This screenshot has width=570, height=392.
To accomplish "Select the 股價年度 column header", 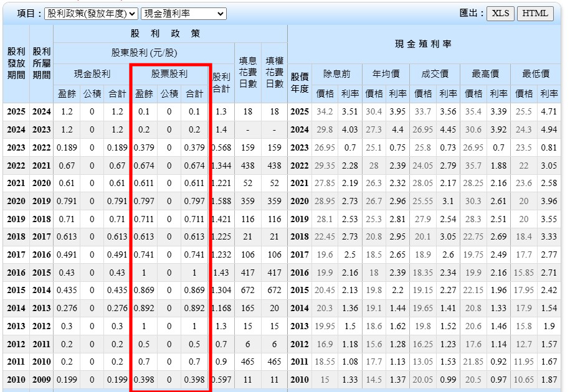I will click(300, 83).
